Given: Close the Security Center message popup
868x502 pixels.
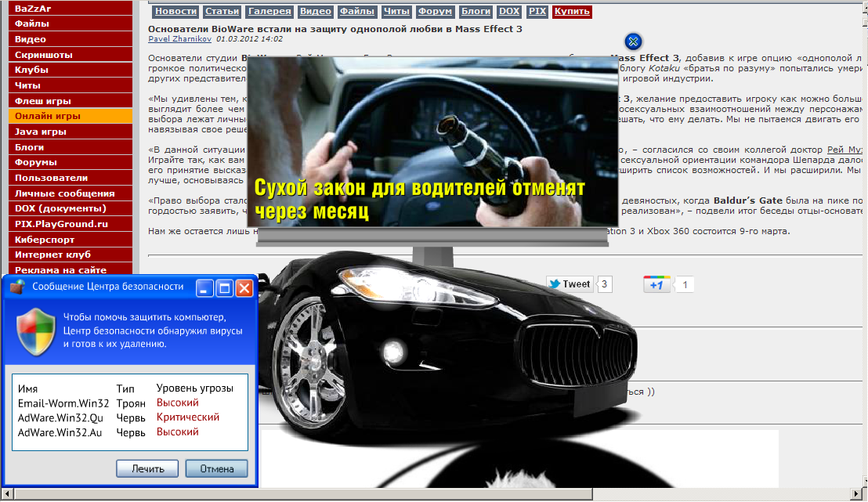Looking at the screenshot, I should pyautogui.click(x=244, y=287).
